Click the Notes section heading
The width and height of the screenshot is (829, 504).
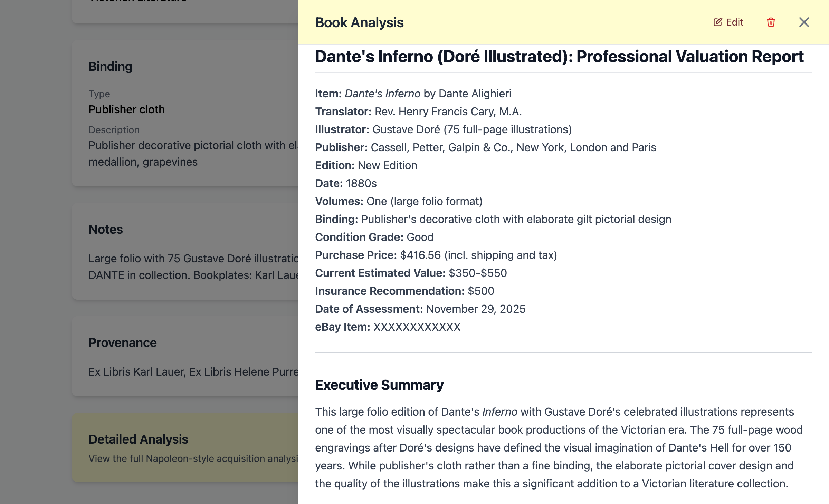tap(106, 230)
